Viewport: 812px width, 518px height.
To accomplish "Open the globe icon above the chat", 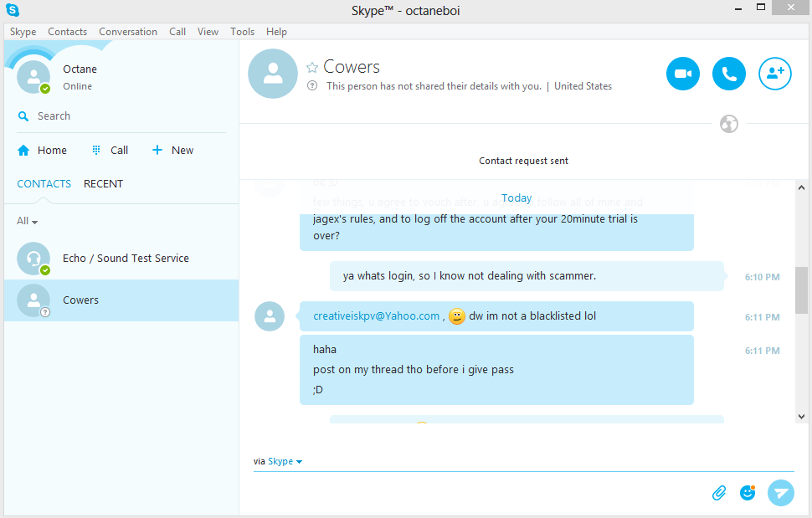I will [x=728, y=124].
